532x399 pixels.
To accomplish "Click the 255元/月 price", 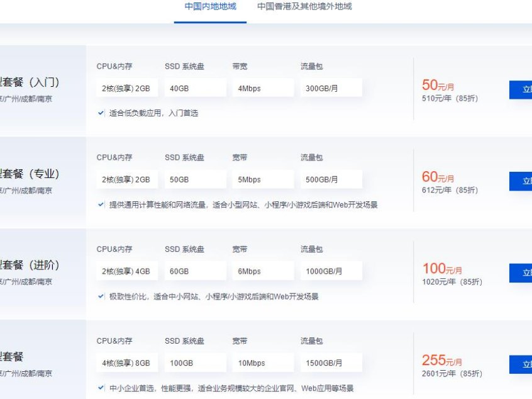I will pos(442,360).
